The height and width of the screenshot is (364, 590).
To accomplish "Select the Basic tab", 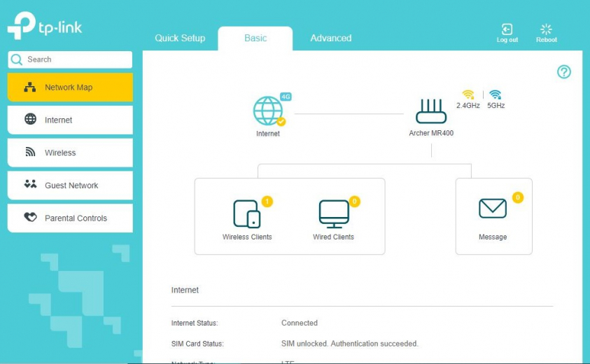I will pyautogui.click(x=255, y=38).
